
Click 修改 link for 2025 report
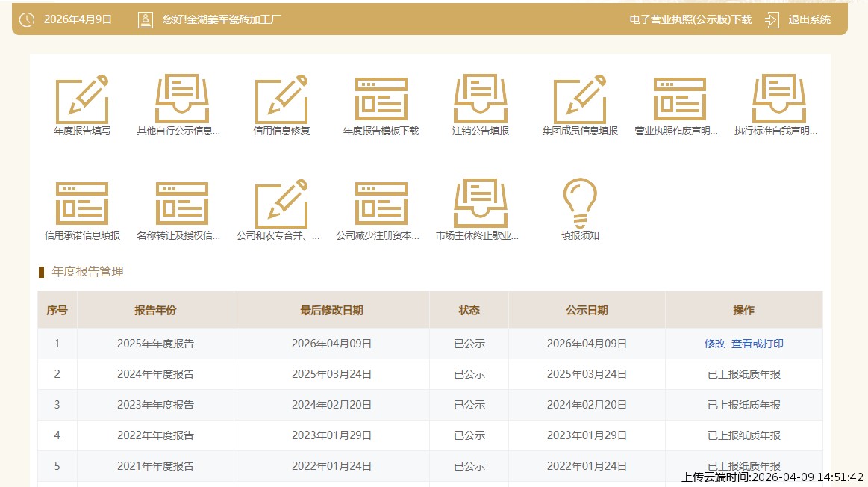click(x=714, y=344)
